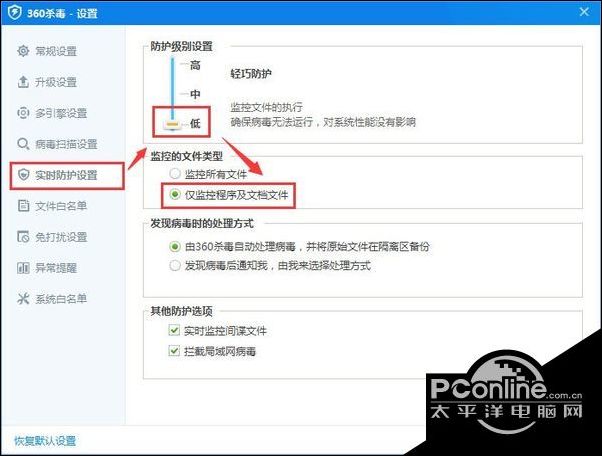Click the magnifier icon for 病毒扫描设置
Viewport: 602px width, 456px height.
(23, 144)
